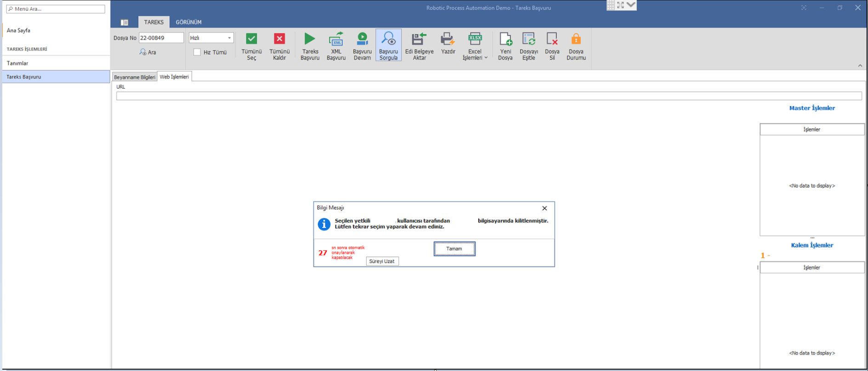
Task: Open the Hızlı speed dropdown
Action: pos(229,38)
